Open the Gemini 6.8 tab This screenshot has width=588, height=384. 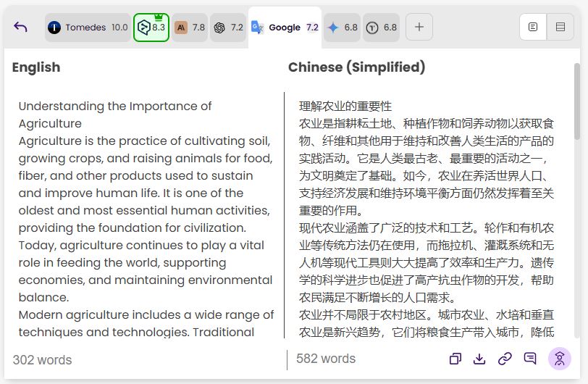click(343, 28)
